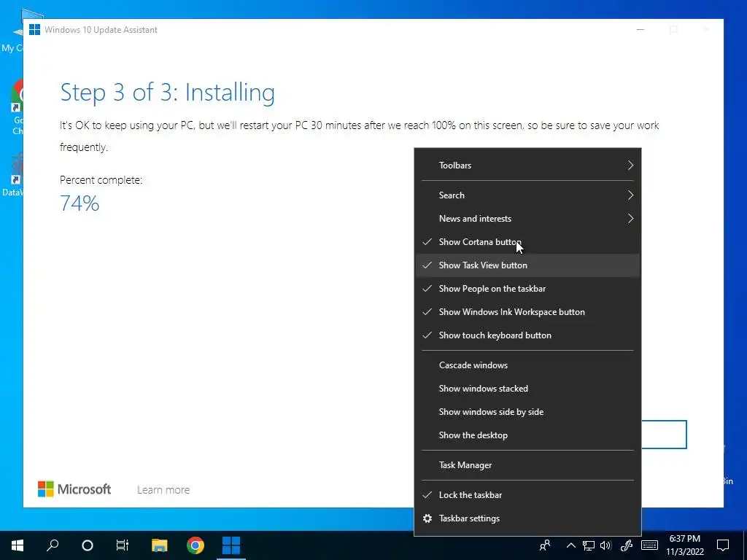
Task: Open network status tray icon
Action: coord(589,545)
